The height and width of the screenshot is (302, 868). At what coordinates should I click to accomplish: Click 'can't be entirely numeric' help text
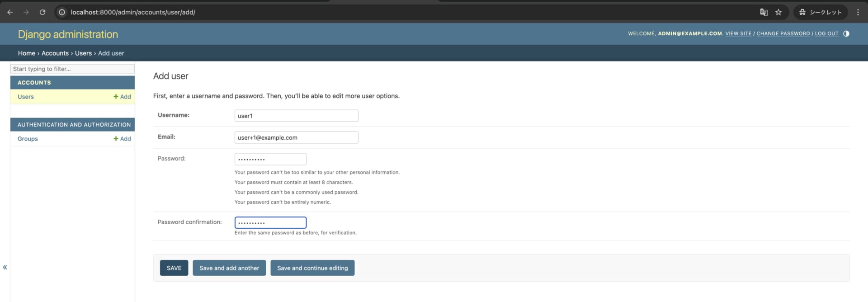tap(283, 202)
